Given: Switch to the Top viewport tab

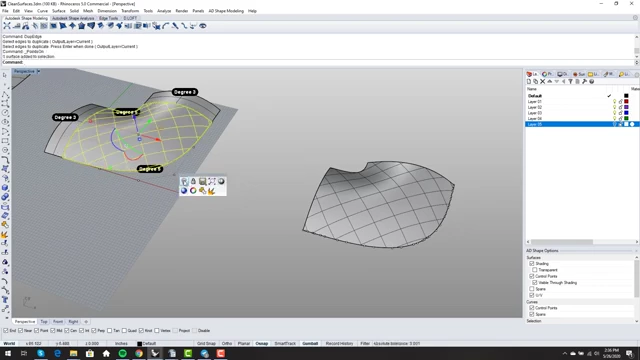Looking at the screenshot, I should [x=44, y=322].
